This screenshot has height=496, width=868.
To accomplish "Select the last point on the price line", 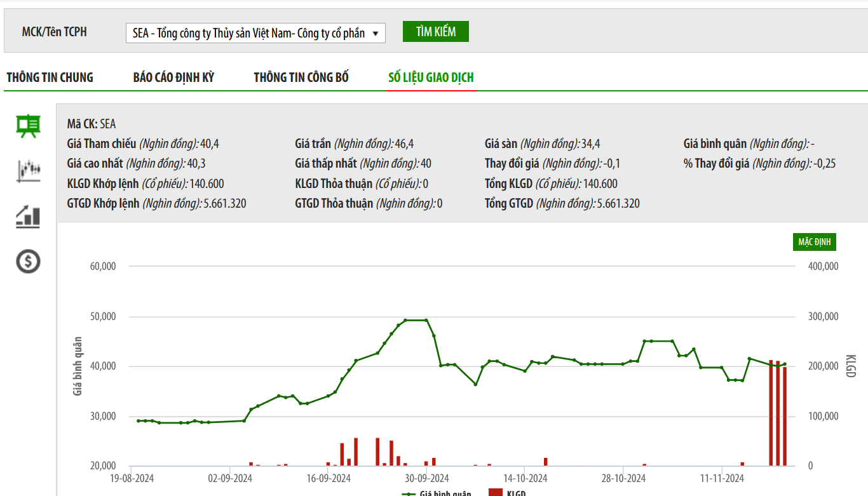I will pyautogui.click(x=785, y=364).
